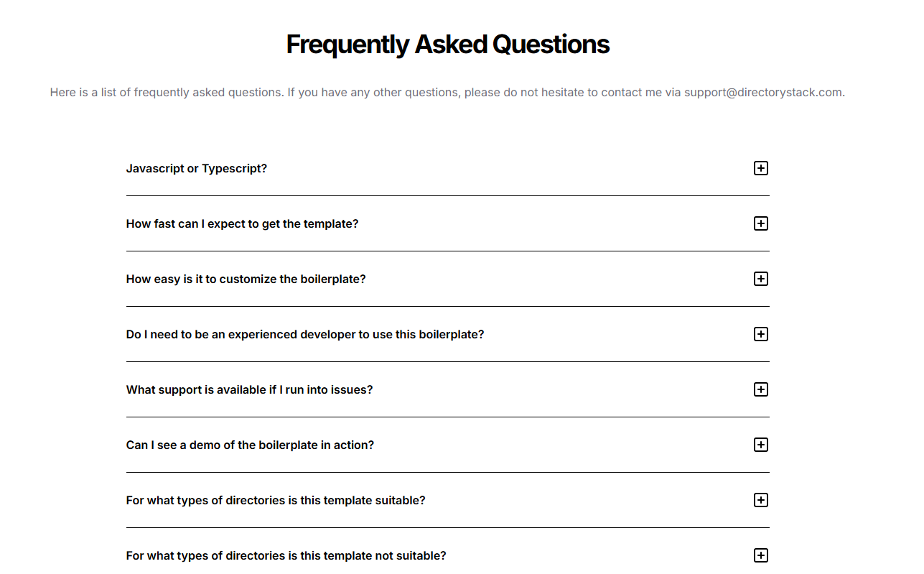Expand 'Do I need to be an experienced developer' question
Image resolution: width=924 pixels, height=574 pixels.
[305, 335]
